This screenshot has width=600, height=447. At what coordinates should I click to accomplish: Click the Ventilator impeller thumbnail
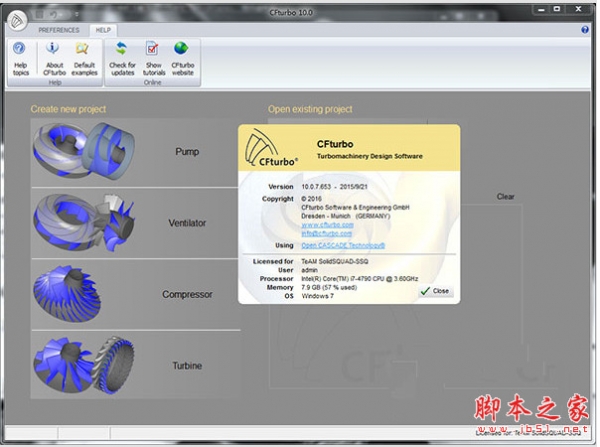(84, 222)
